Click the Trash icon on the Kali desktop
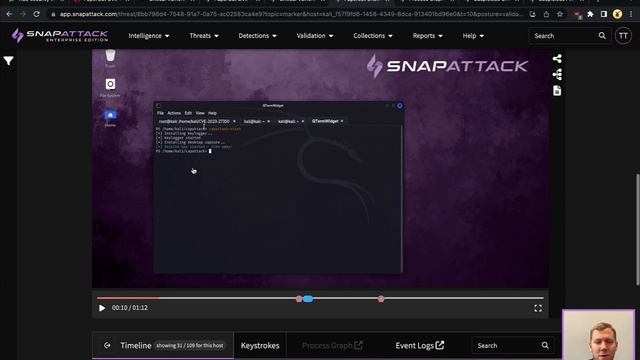This screenshot has width=640, height=360. (110, 58)
